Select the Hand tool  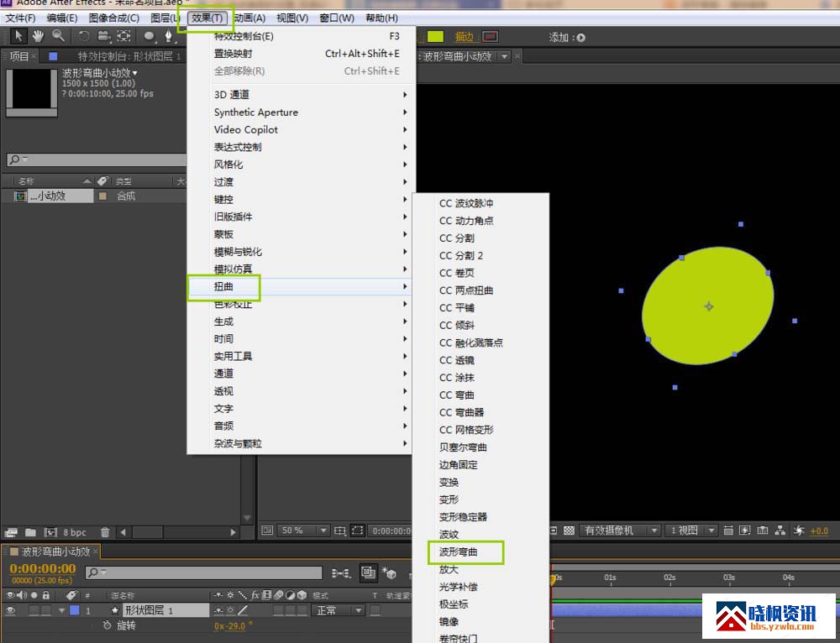pyautogui.click(x=38, y=36)
